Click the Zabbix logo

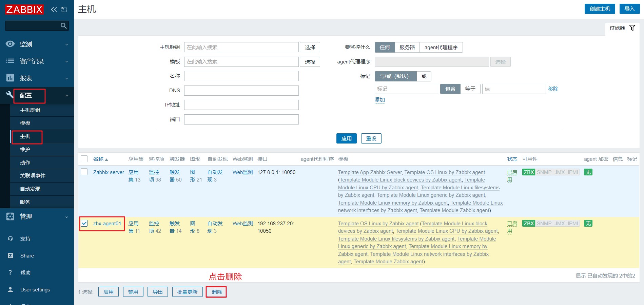(x=24, y=9)
